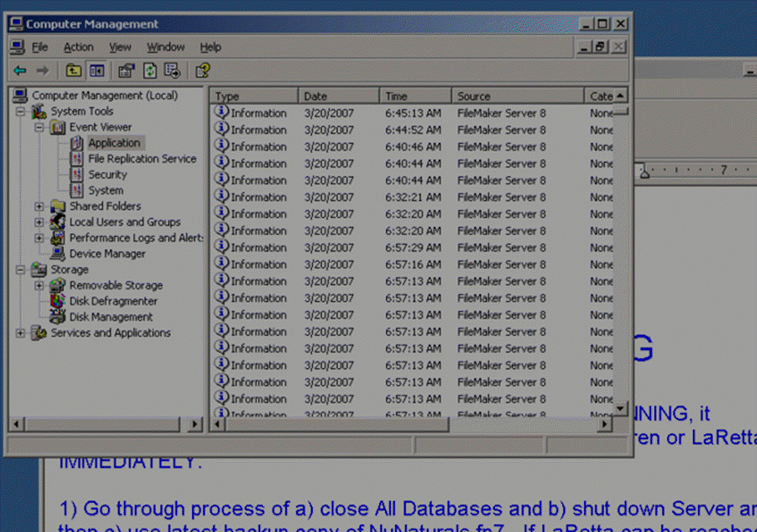Expand the Shared Folders node

pyautogui.click(x=39, y=206)
